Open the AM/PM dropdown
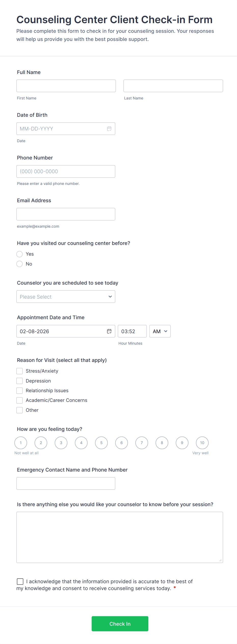 [160, 331]
